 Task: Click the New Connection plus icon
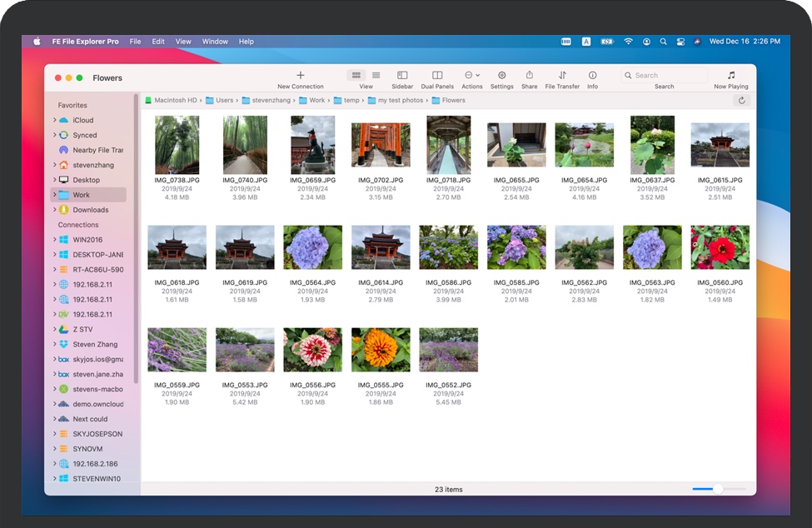[301, 76]
